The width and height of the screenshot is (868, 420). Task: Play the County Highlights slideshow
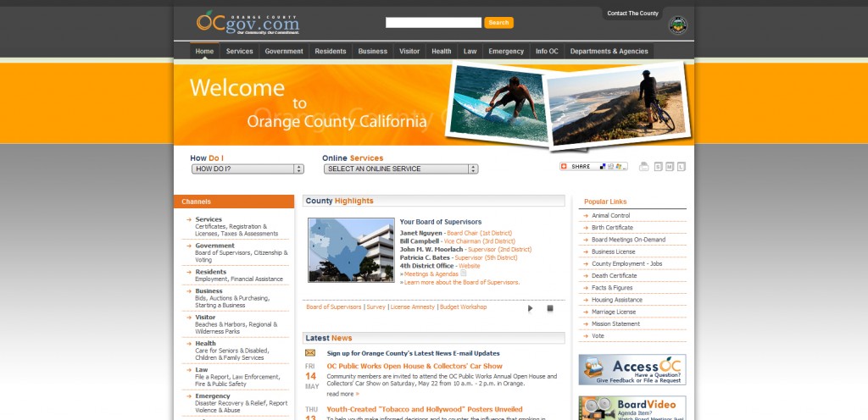[530, 308]
